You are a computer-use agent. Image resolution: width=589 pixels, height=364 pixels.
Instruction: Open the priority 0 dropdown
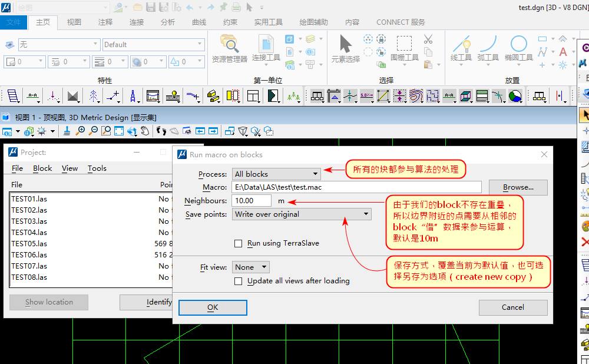(x=186, y=62)
